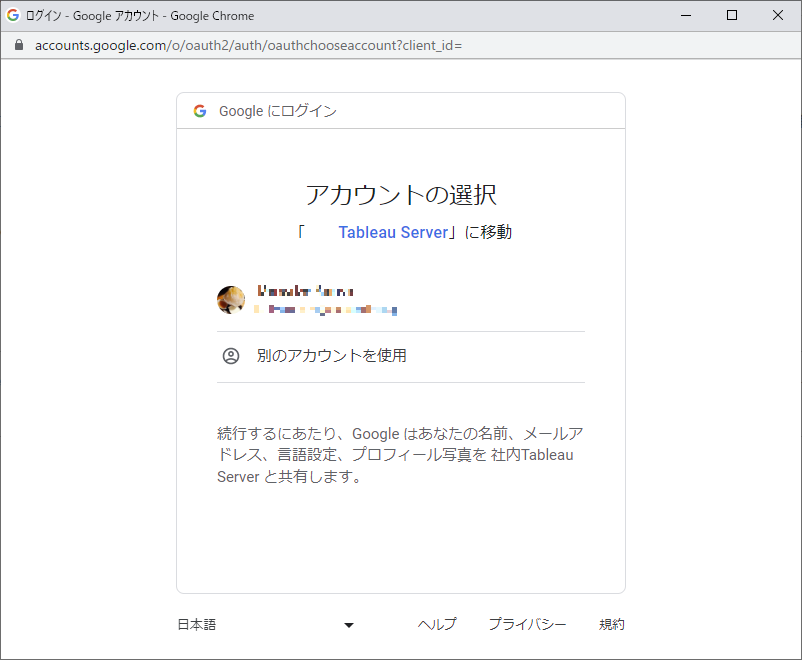Minimize the Chrome window

coord(686,15)
